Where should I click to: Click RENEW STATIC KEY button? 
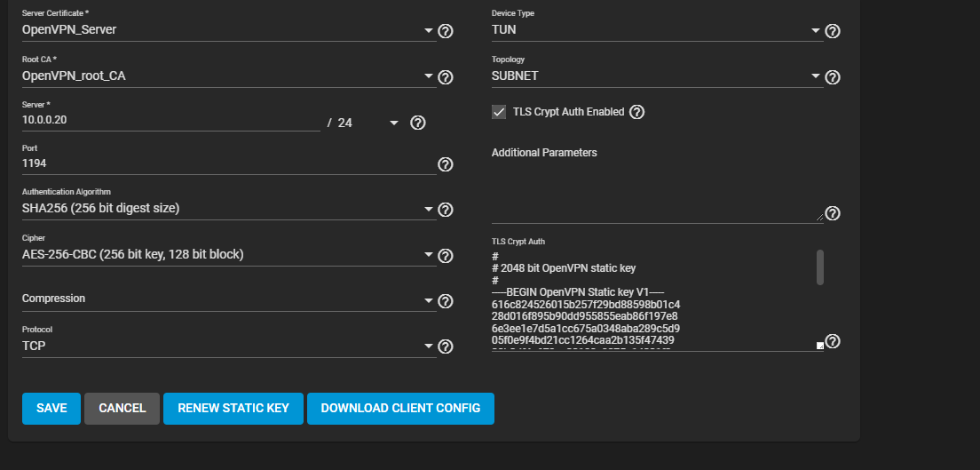233,409
